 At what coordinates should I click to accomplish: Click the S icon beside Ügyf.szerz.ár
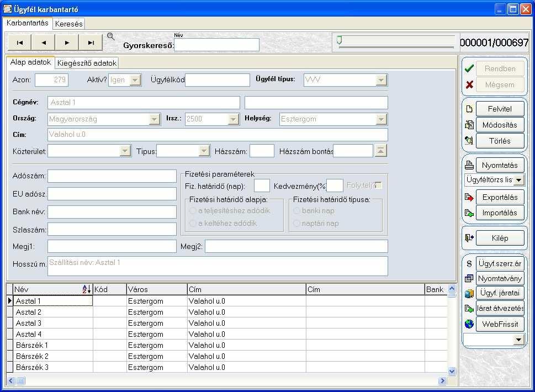click(x=469, y=264)
